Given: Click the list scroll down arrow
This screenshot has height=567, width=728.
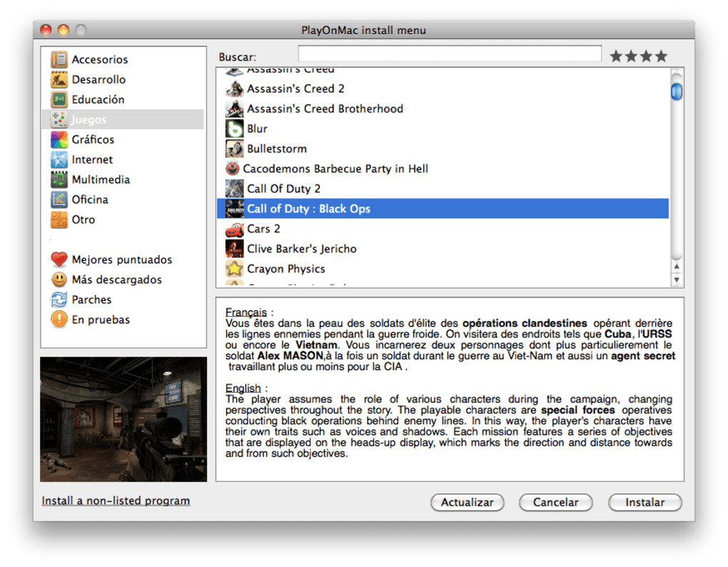Looking at the screenshot, I should 677,280.
